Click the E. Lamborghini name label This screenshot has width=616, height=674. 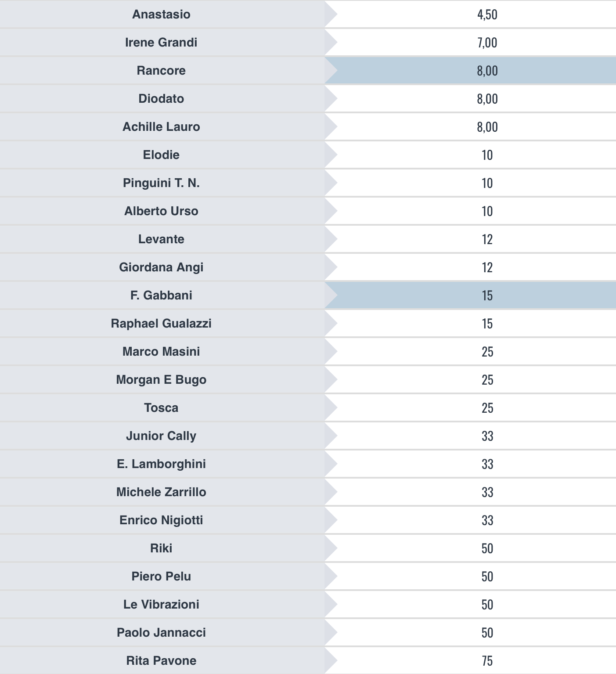coord(161,464)
